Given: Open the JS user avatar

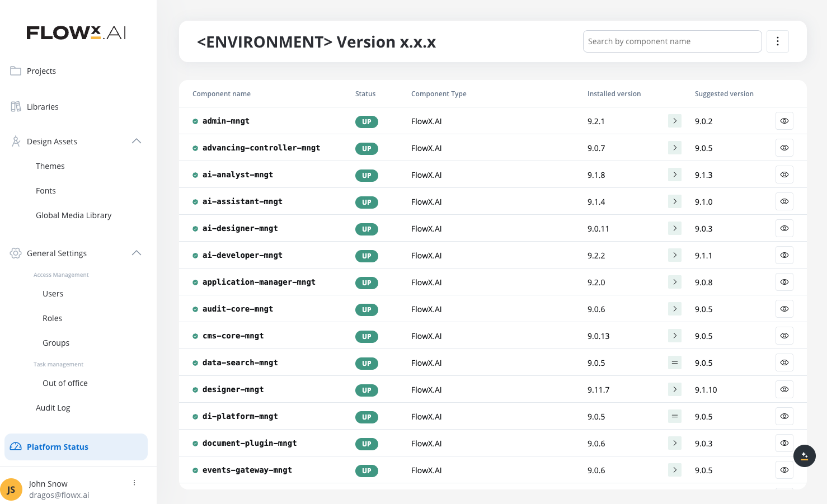Looking at the screenshot, I should click(x=11, y=489).
